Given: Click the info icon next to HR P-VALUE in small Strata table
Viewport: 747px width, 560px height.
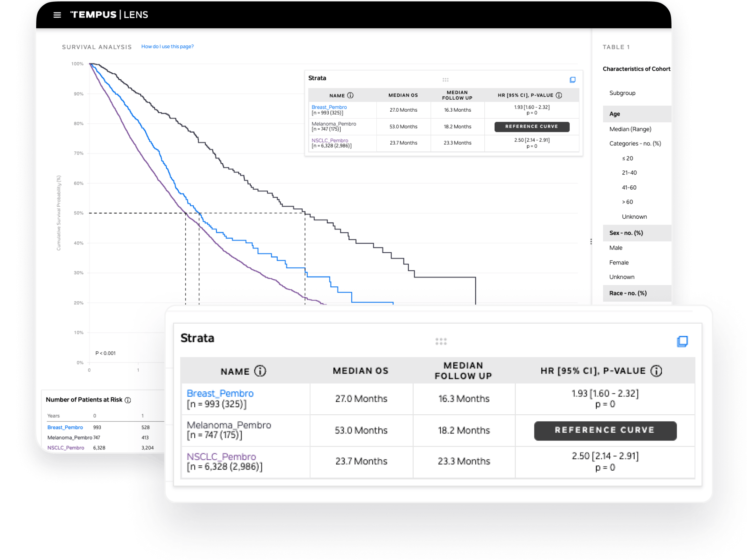Looking at the screenshot, I should pyautogui.click(x=559, y=95).
